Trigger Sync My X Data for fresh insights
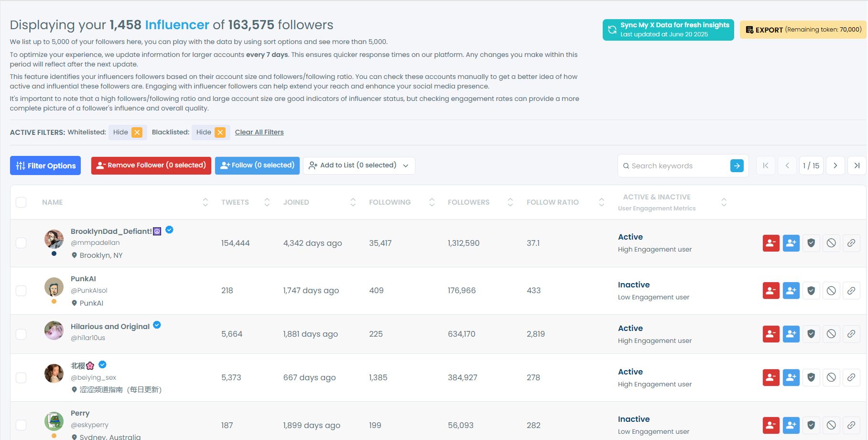The width and height of the screenshot is (868, 440). click(x=668, y=30)
